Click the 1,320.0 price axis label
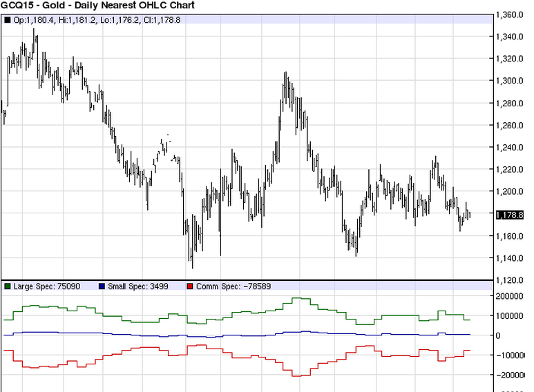The image size is (534, 392). pyautogui.click(x=510, y=59)
